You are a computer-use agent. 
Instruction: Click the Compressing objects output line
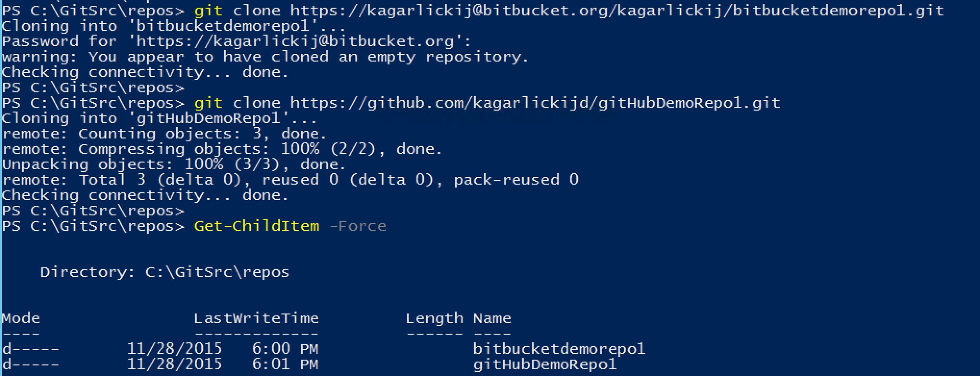click(x=222, y=149)
